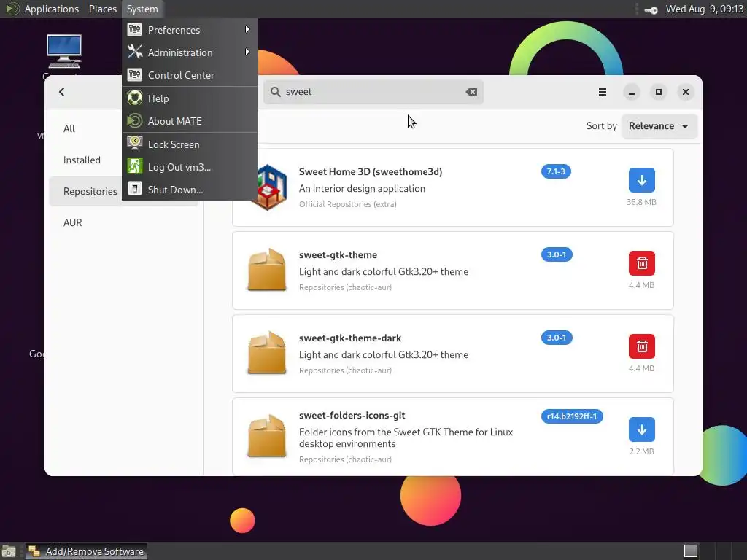
Task: Go back with the left arrow button
Action: point(62,92)
